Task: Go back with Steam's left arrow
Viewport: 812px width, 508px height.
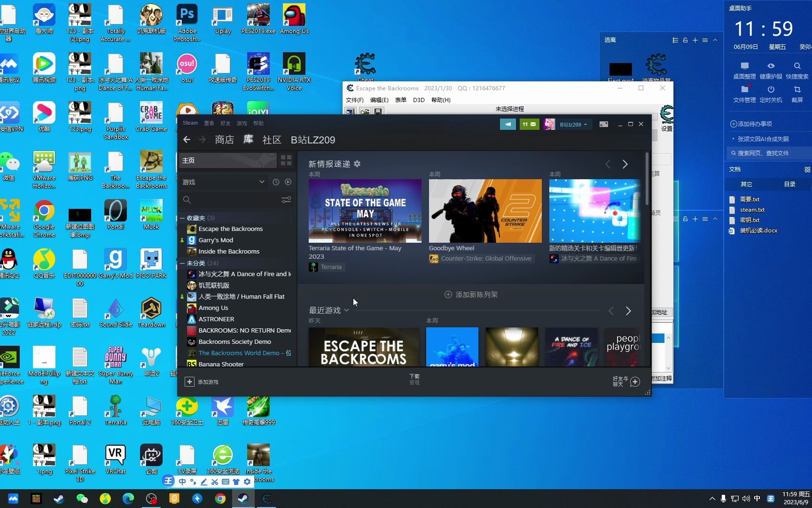Action: (187, 140)
